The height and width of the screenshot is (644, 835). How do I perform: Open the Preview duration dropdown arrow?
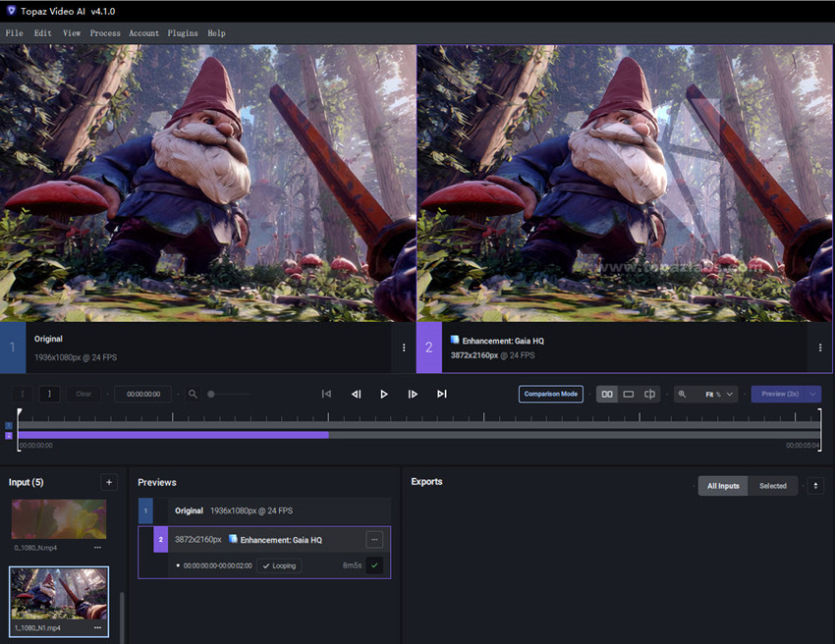pyautogui.click(x=813, y=394)
